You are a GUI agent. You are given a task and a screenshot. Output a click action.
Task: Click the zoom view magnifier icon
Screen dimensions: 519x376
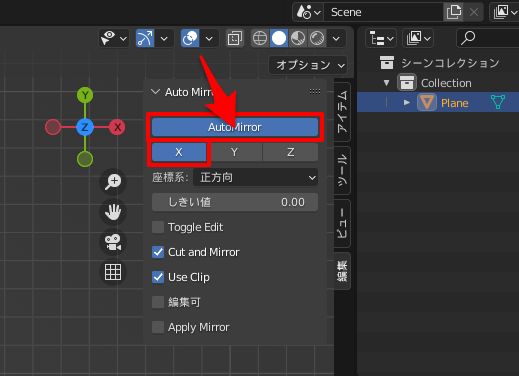113,182
